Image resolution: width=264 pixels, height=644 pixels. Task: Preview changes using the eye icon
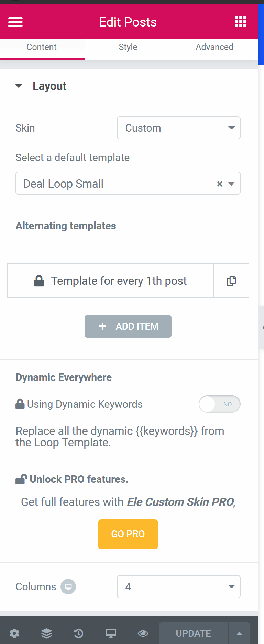143,633
